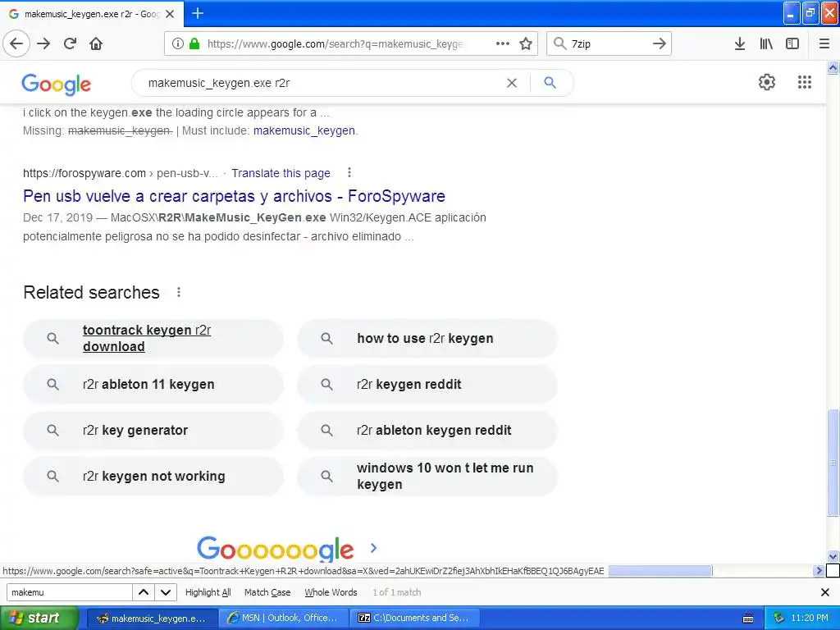Viewport: 840px width, 630px height.
Task: Click the Goooooogle pagination logo
Action: [276, 549]
